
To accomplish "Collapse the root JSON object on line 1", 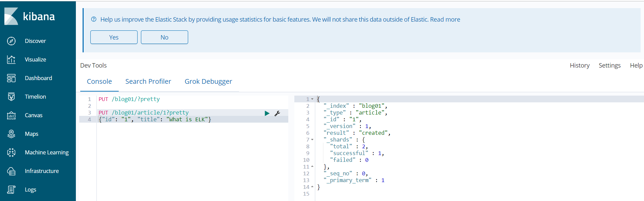I will (312, 99).
